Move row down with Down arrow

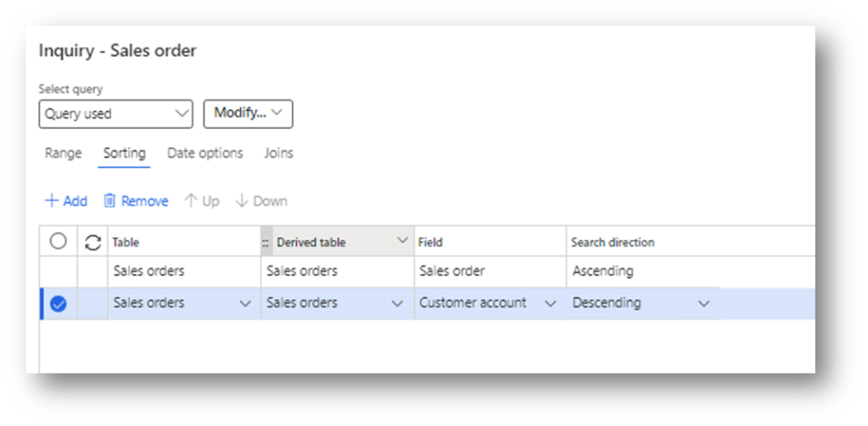point(241,201)
